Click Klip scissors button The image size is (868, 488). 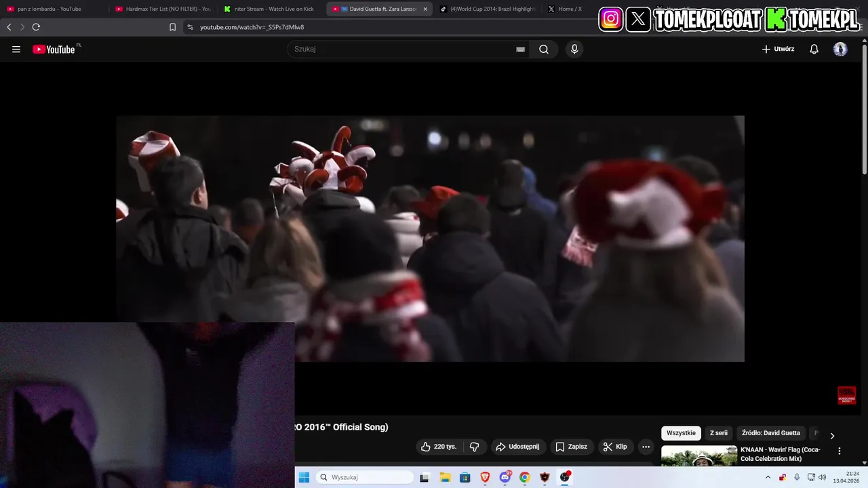(x=616, y=447)
